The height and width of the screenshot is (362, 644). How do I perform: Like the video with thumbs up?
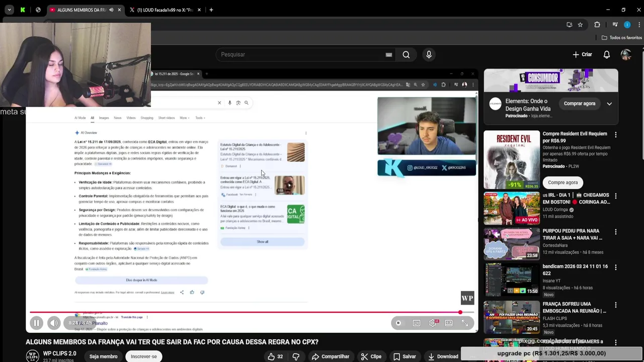pos(275,356)
